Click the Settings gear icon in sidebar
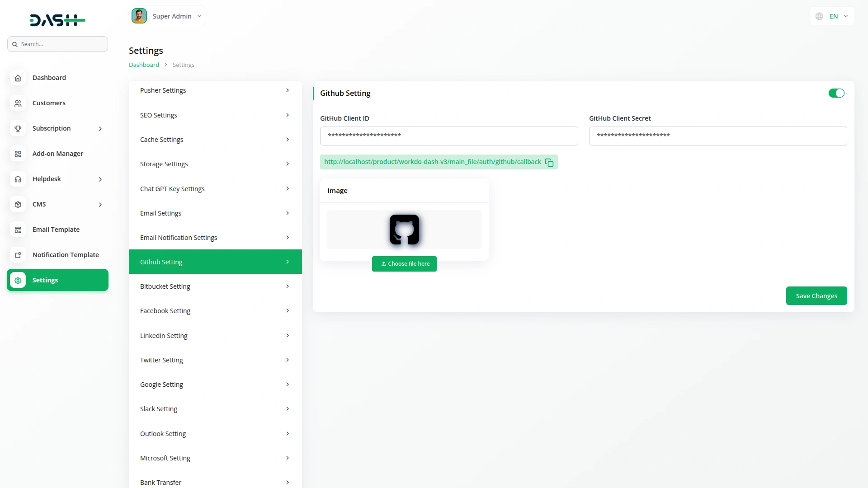 pos(18,280)
